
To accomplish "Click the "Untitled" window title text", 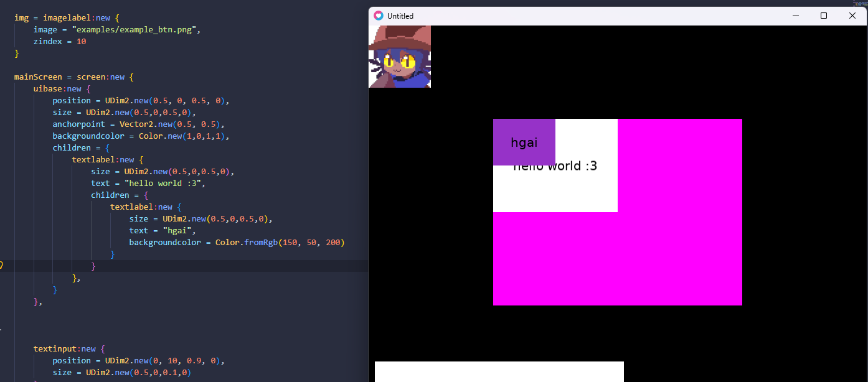I will [400, 16].
